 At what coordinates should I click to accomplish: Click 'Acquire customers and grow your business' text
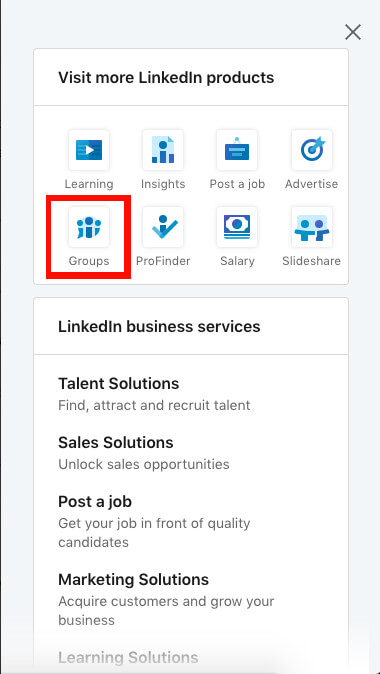166,610
